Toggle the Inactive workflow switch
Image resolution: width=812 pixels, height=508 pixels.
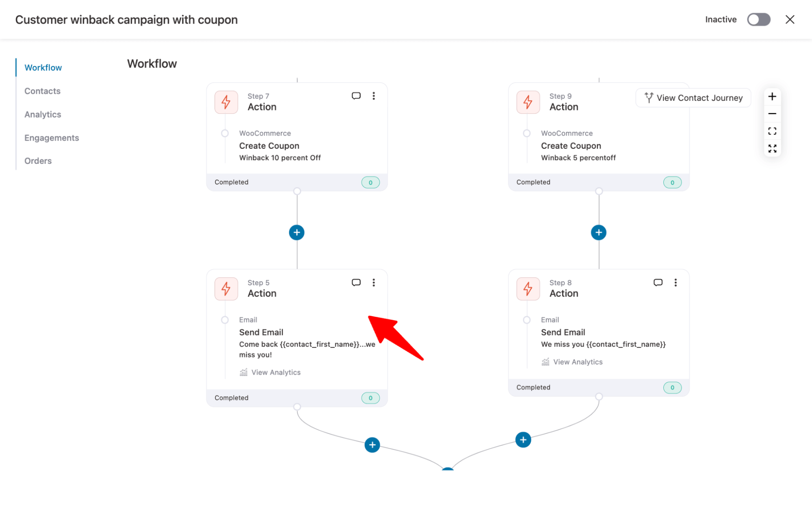pos(758,20)
